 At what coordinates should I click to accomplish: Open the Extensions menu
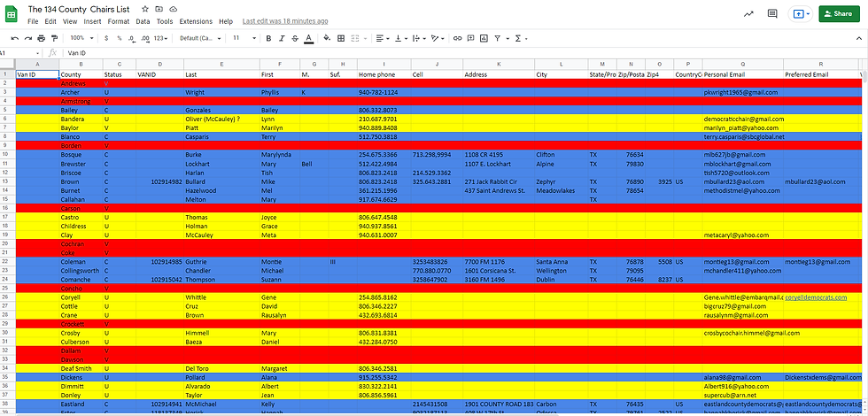coord(196,21)
